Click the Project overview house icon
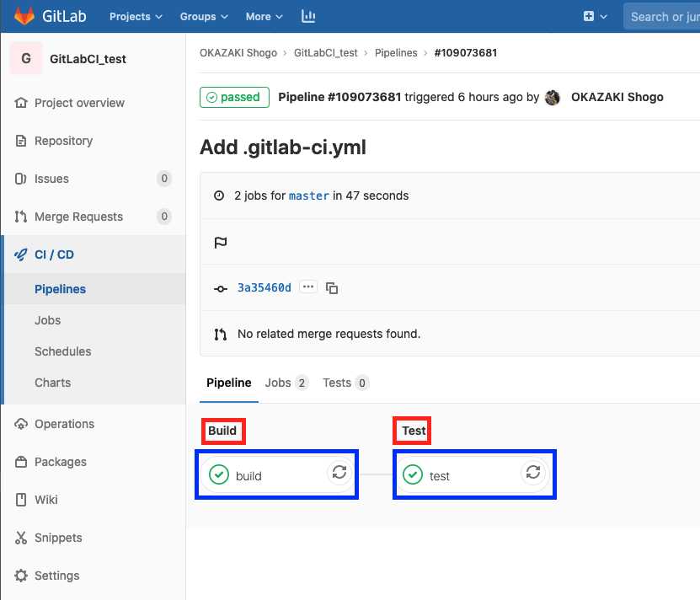Image resolution: width=700 pixels, height=600 pixels. tap(21, 103)
